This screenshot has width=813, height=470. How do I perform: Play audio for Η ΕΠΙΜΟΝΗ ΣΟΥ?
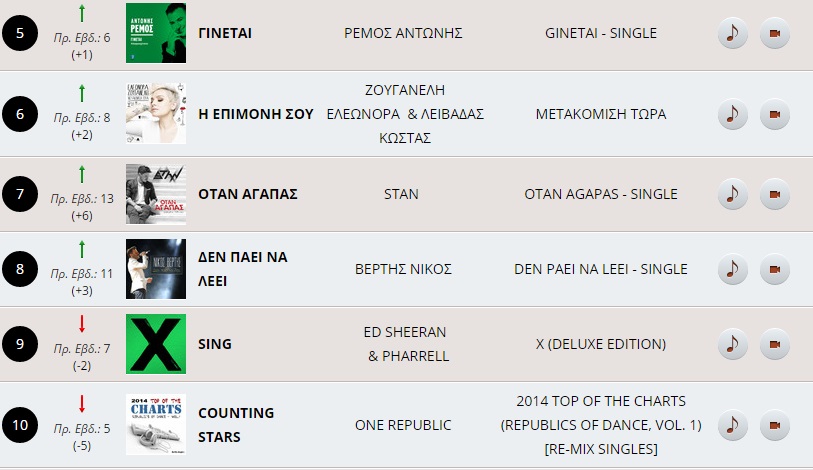[733, 114]
